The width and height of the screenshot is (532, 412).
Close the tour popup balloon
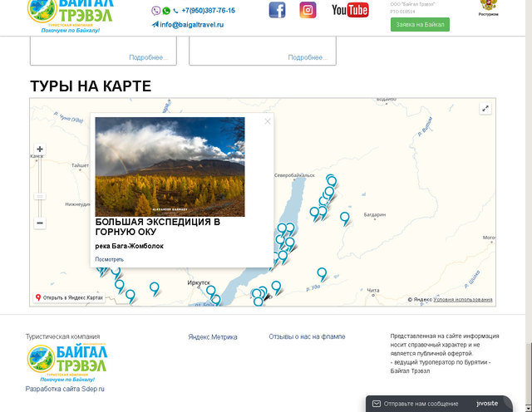(x=268, y=121)
